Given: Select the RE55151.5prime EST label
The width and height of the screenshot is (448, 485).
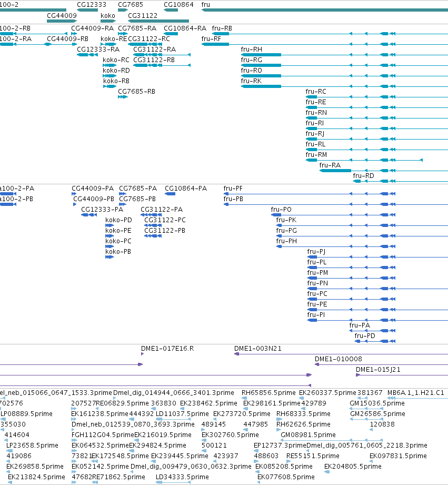Looking at the screenshot, I should pyautogui.click(x=313, y=456).
